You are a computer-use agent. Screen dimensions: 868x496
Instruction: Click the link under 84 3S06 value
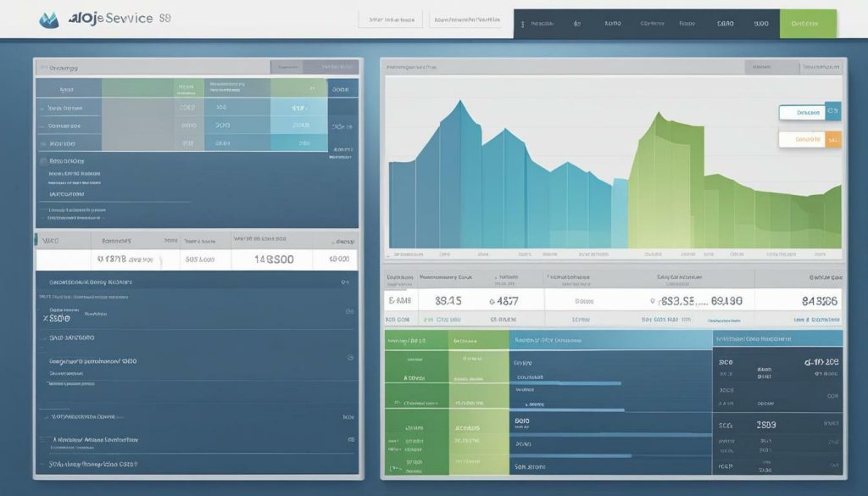tap(815, 320)
